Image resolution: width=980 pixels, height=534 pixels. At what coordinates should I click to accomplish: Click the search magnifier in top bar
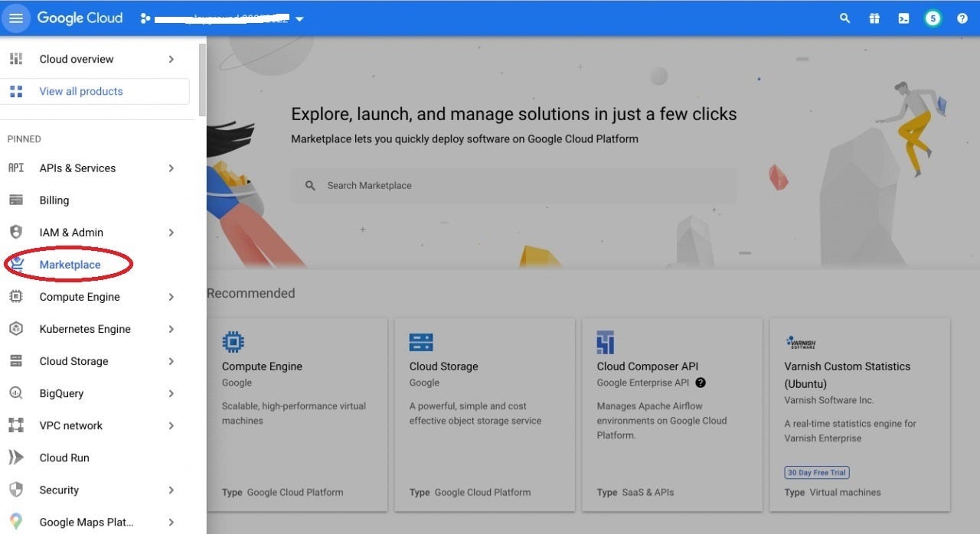click(x=844, y=18)
